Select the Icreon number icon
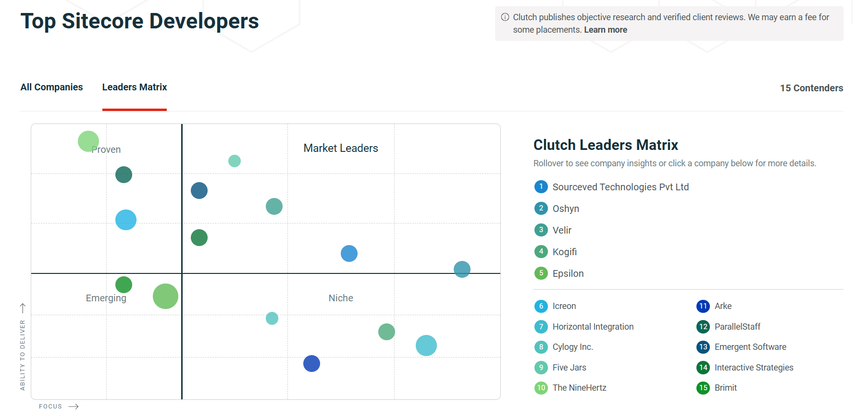 pos(541,306)
